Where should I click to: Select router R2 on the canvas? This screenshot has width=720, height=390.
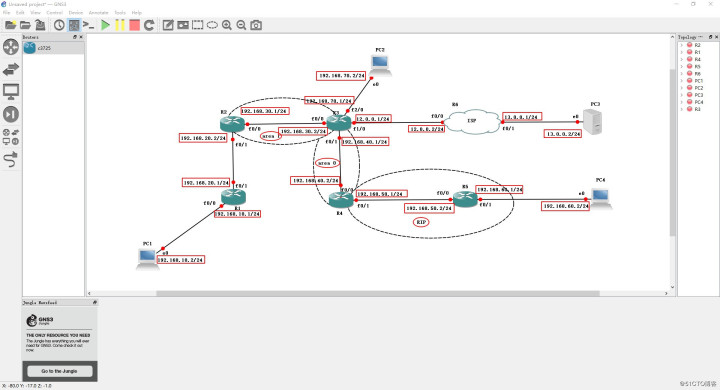coord(232,124)
